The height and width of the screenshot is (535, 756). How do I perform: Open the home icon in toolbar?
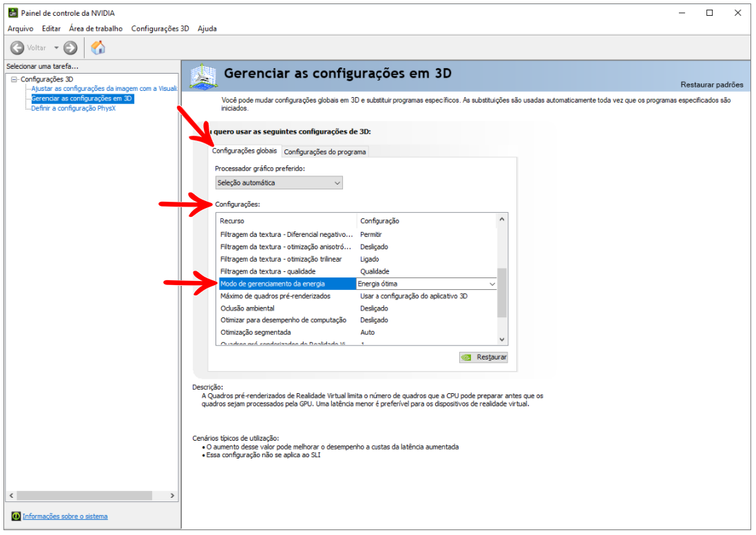pyautogui.click(x=98, y=48)
